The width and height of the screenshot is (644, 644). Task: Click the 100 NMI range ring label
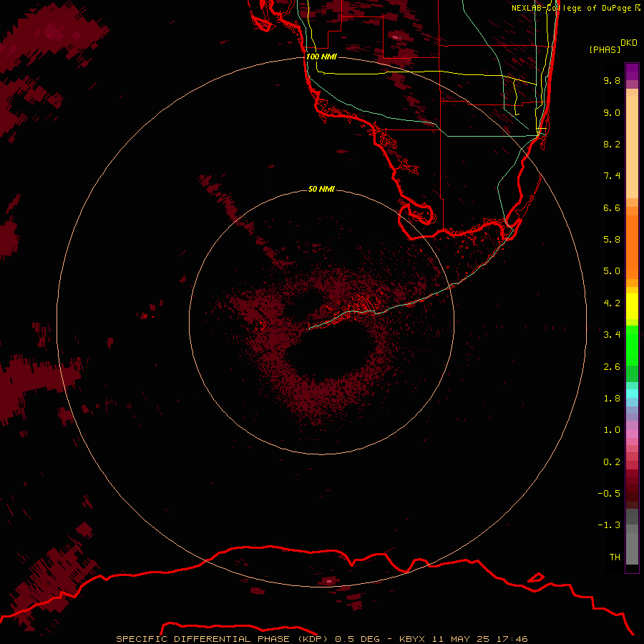point(321,57)
